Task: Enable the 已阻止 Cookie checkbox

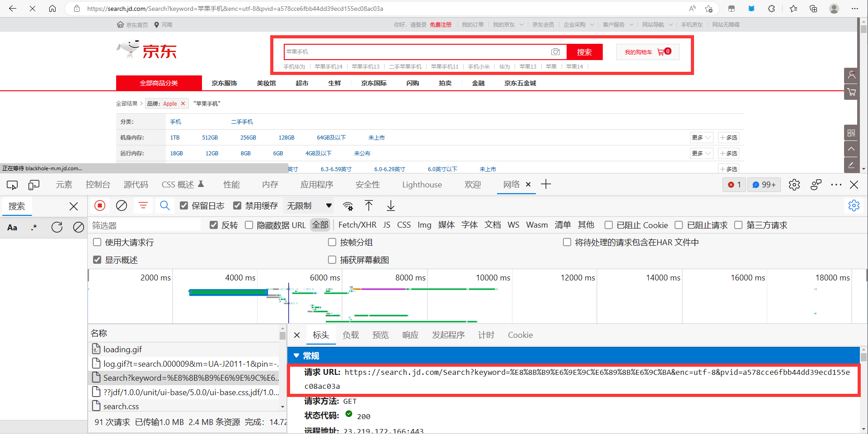Action: tap(609, 225)
